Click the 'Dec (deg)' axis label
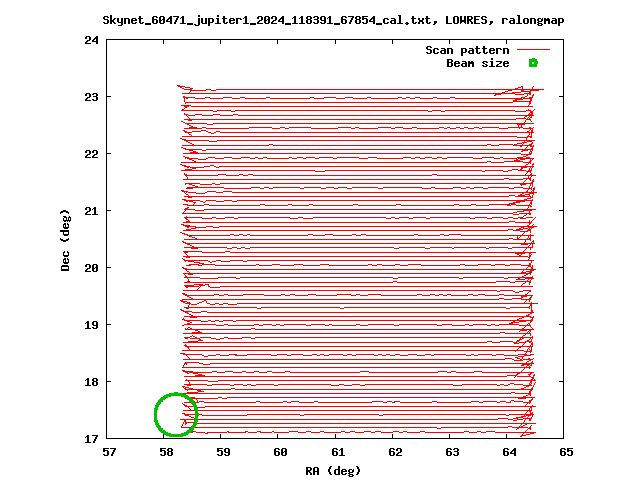The width and height of the screenshot is (640, 480). pos(65,240)
